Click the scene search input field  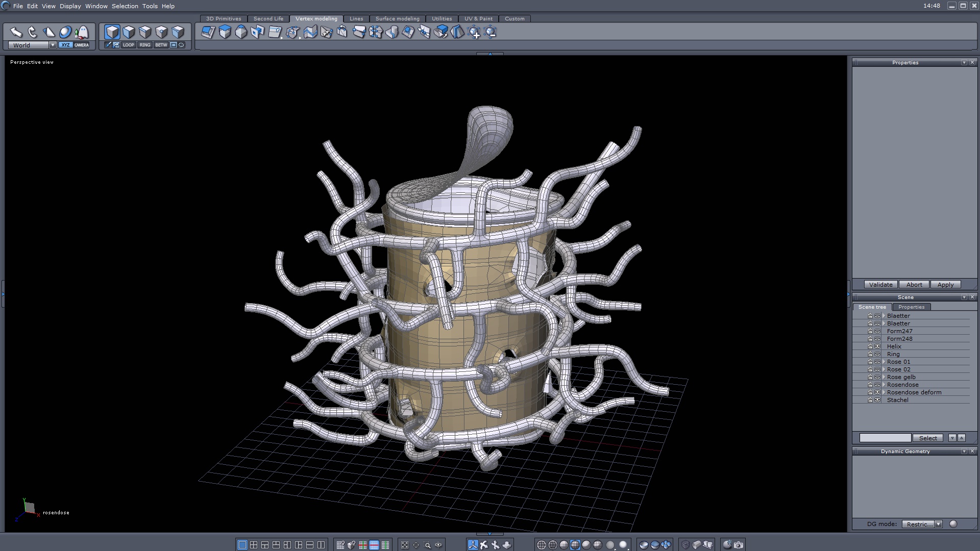tap(885, 438)
